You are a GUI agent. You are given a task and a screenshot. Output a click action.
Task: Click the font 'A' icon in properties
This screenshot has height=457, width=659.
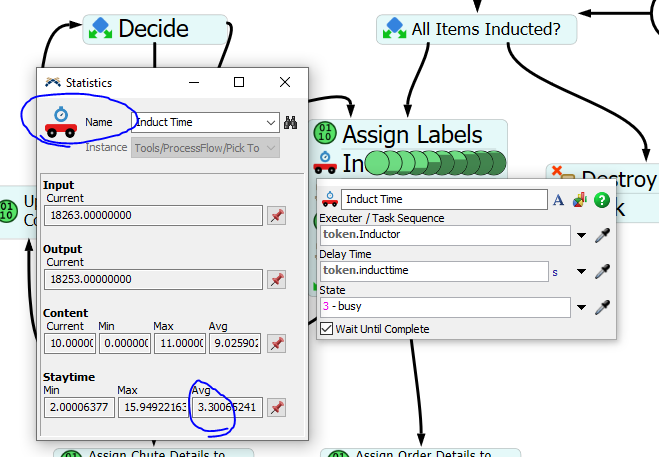pos(558,200)
